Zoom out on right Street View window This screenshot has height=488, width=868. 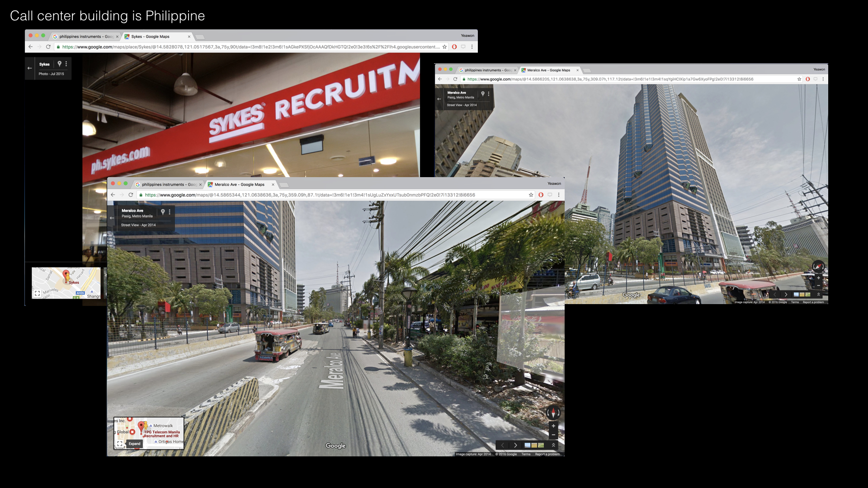pos(818,286)
